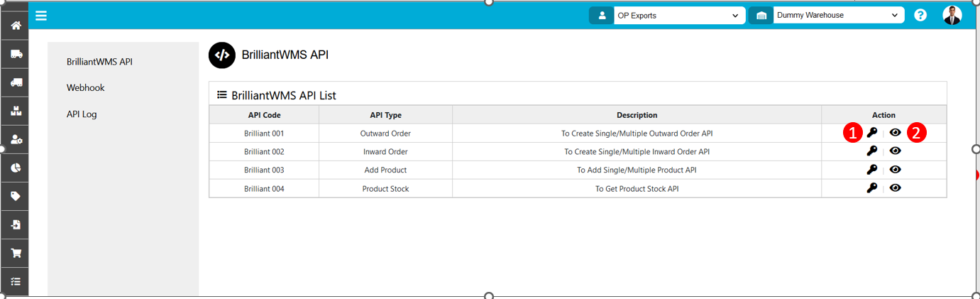Click key icon for Brilliant 003
Image resolution: width=980 pixels, height=299 pixels.
click(872, 169)
